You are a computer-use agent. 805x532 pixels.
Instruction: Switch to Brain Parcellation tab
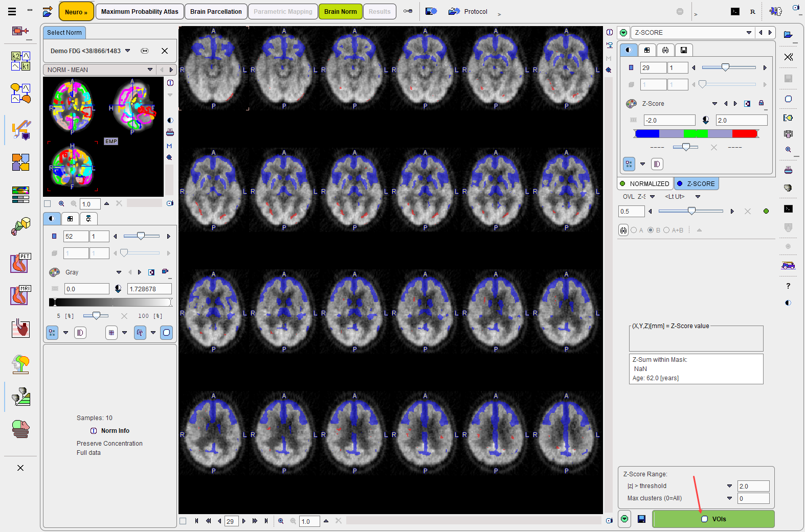pyautogui.click(x=216, y=11)
